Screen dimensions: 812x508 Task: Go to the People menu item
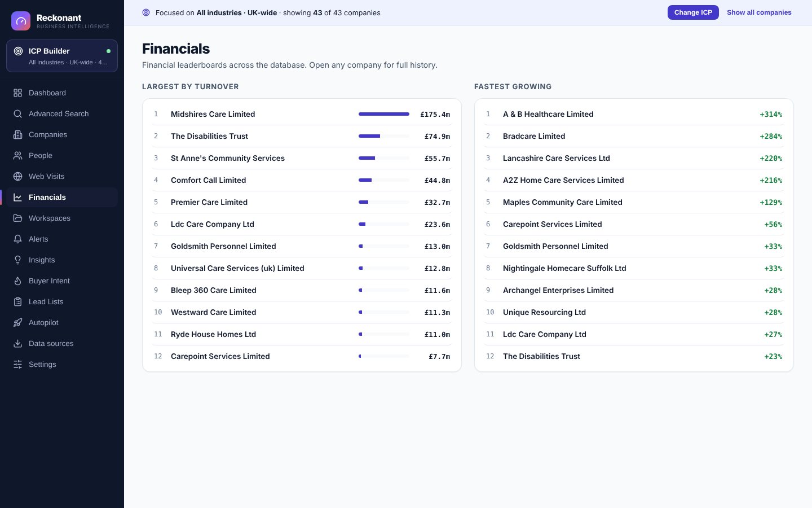pyautogui.click(x=62, y=155)
